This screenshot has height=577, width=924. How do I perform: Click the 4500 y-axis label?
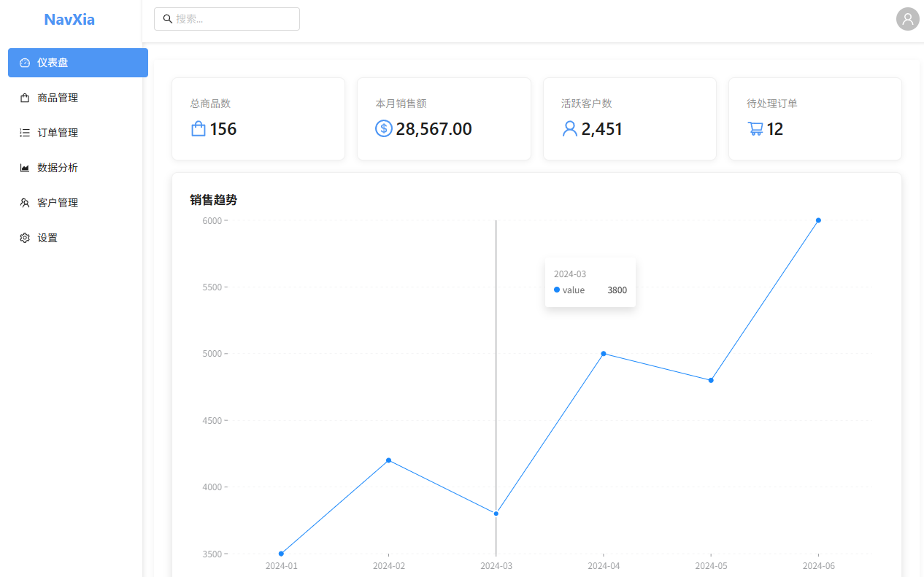pos(212,421)
